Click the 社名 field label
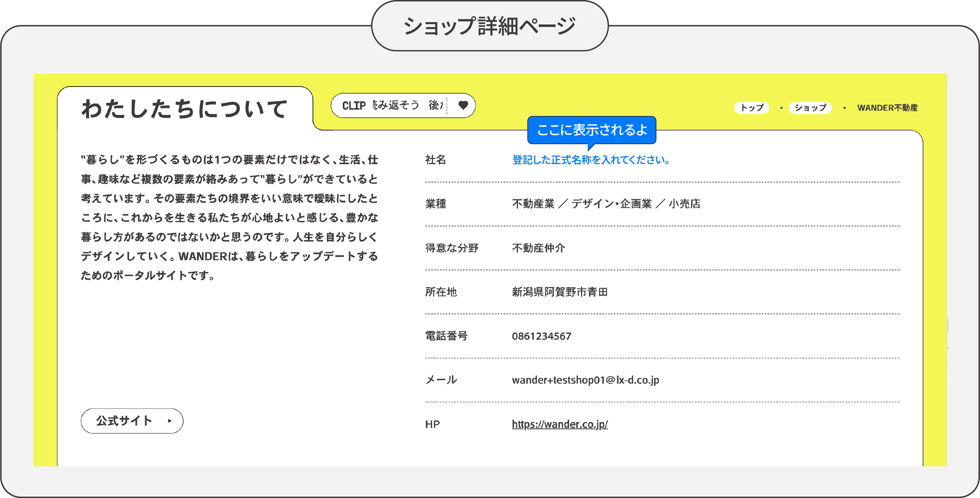Screen dimensions: 980x498 tap(435, 160)
